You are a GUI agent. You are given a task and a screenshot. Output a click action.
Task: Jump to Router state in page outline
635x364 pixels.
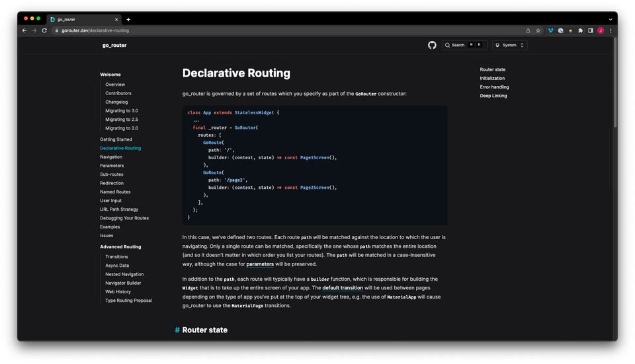(x=492, y=69)
